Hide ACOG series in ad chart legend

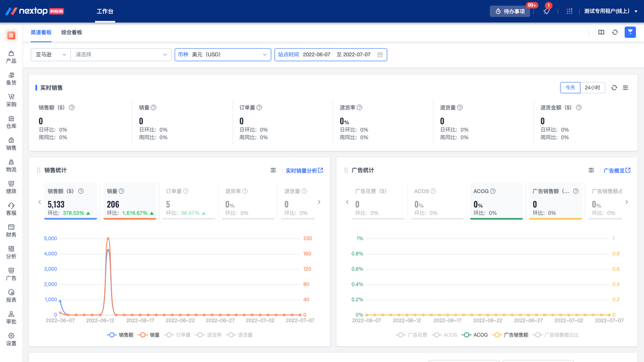point(475,335)
